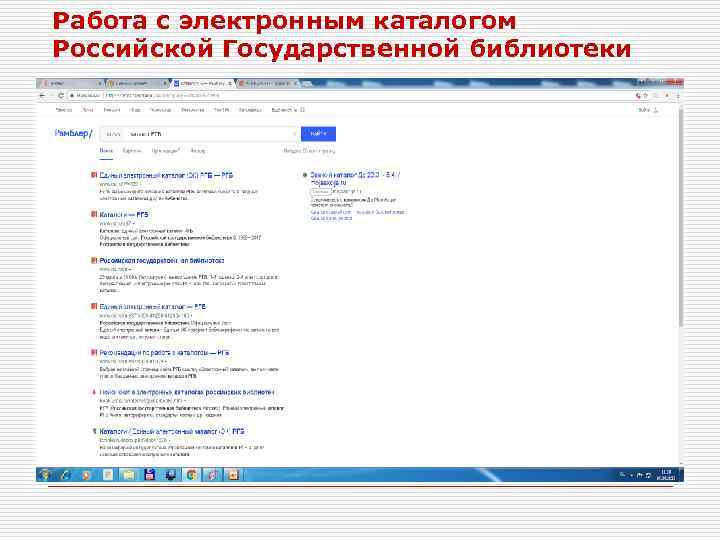Open the right-side advertisement link Единый каталог

354,178
